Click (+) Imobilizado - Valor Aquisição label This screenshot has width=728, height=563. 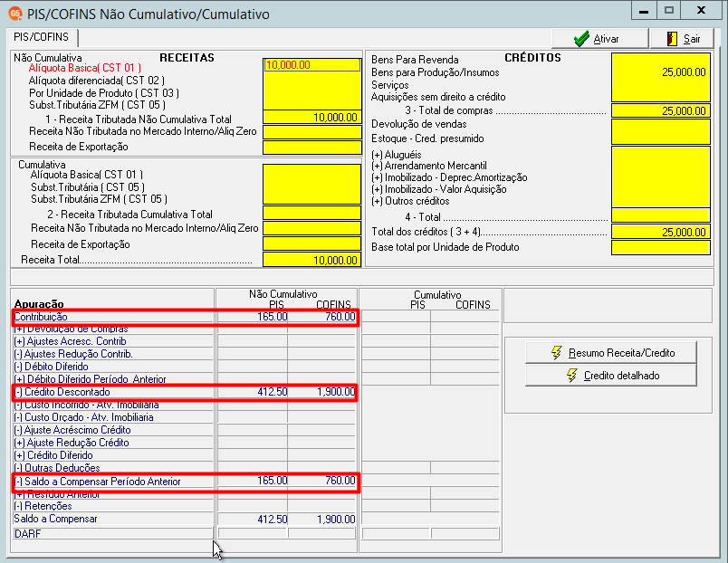439,189
